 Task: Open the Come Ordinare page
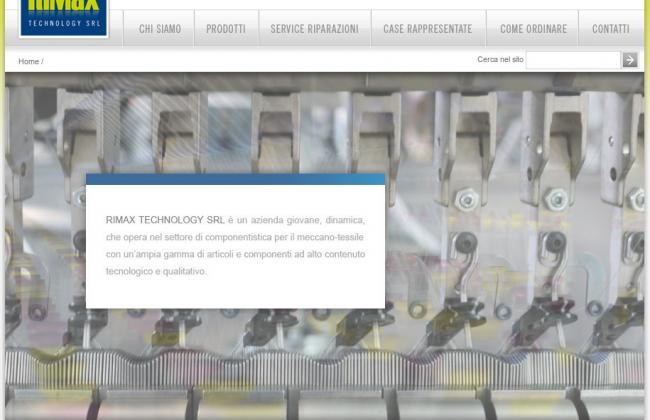[x=533, y=29]
